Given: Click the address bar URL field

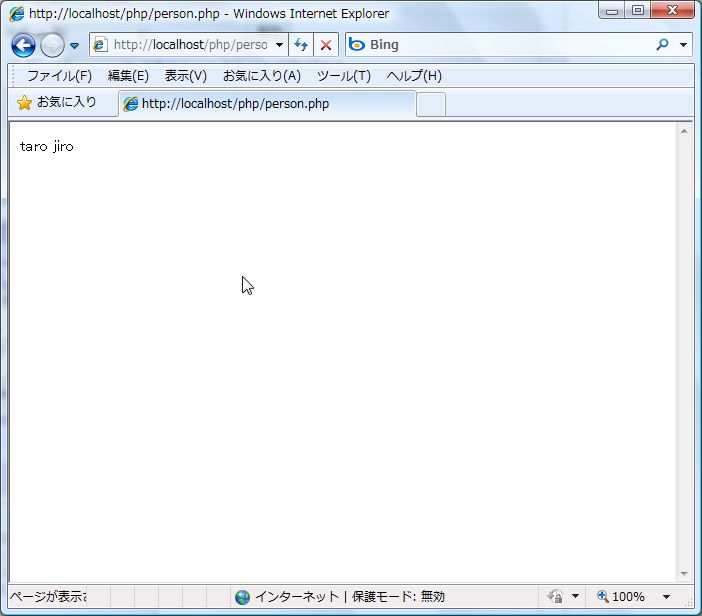Looking at the screenshot, I should coord(190,45).
